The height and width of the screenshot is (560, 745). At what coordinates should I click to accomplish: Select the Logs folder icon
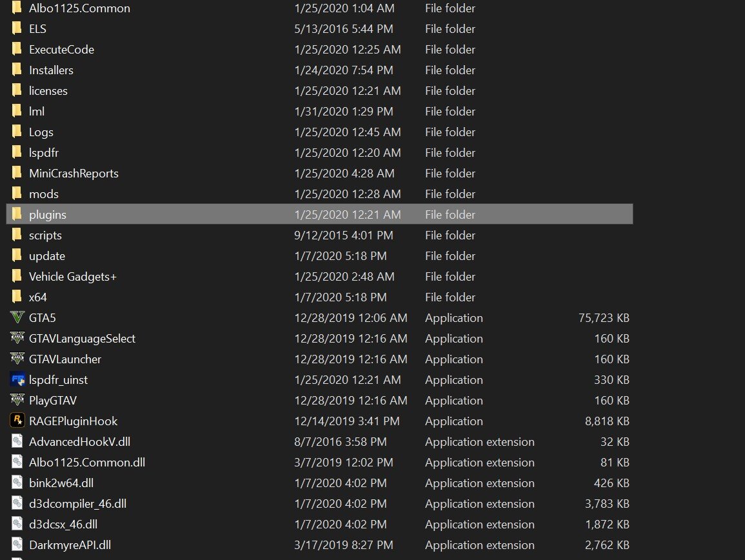pyautogui.click(x=17, y=132)
